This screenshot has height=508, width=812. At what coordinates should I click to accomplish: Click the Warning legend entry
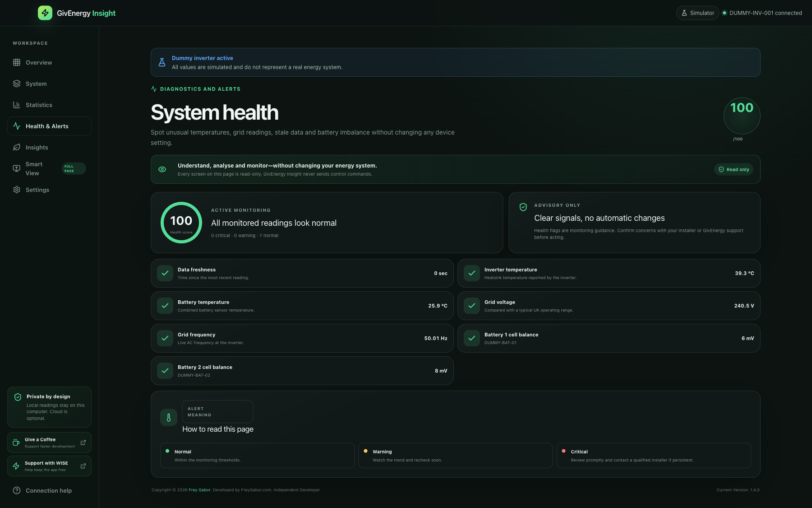455,455
